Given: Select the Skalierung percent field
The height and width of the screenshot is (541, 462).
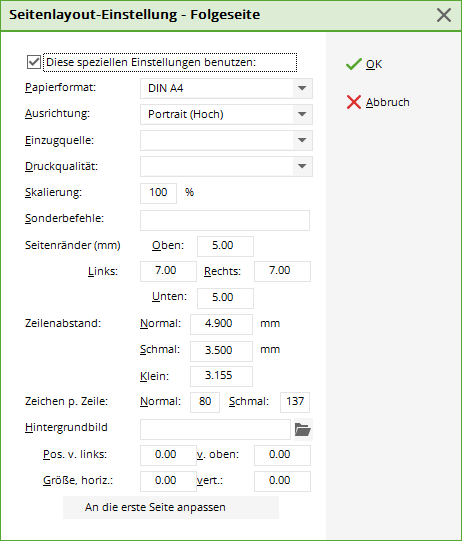Looking at the screenshot, I should [x=158, y=193].
